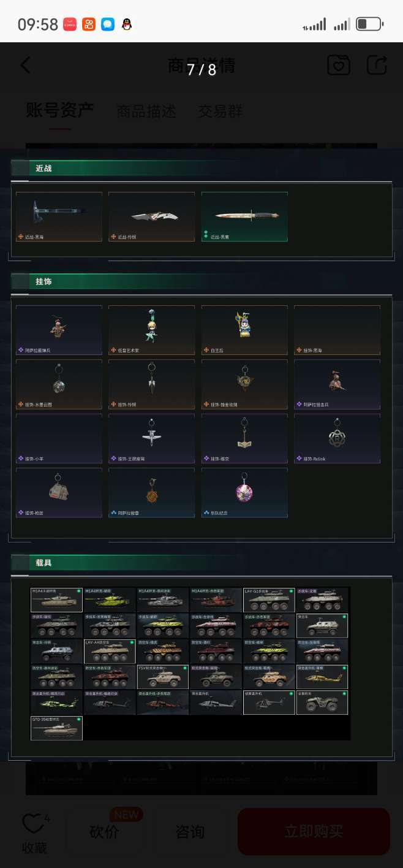Tap the 立即购买 buy now button

(x=314, y=832)
